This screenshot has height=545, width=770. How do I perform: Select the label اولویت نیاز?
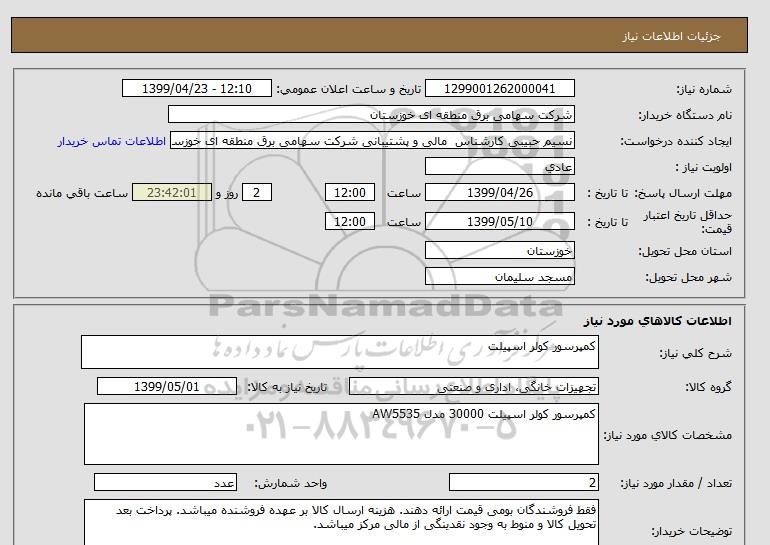click(704, 167)
